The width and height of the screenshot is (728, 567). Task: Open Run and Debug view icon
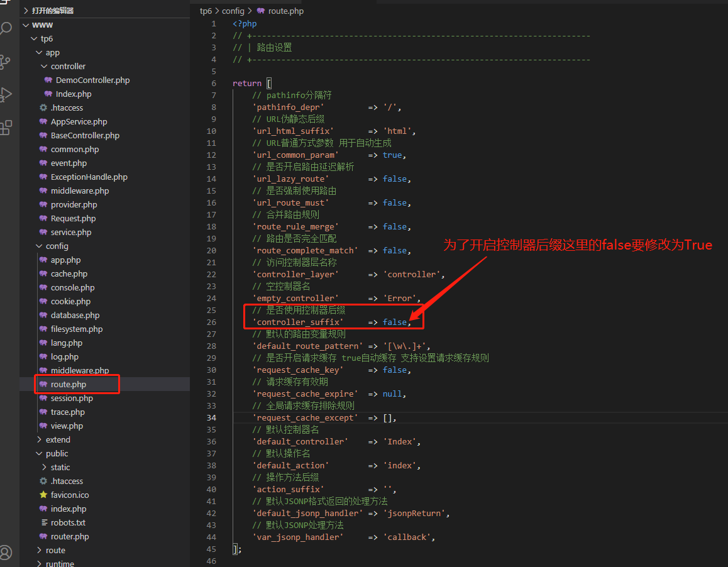coord(6,95)
